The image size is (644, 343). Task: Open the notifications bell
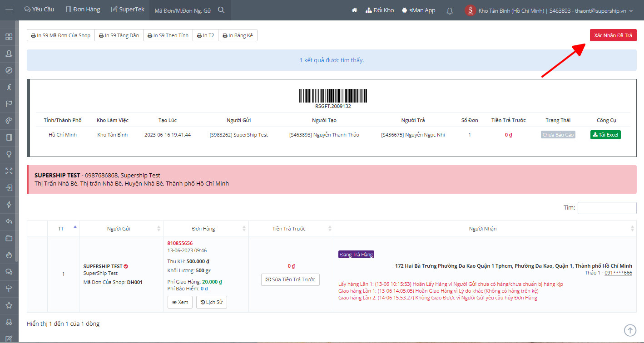[x=450, y=10]
